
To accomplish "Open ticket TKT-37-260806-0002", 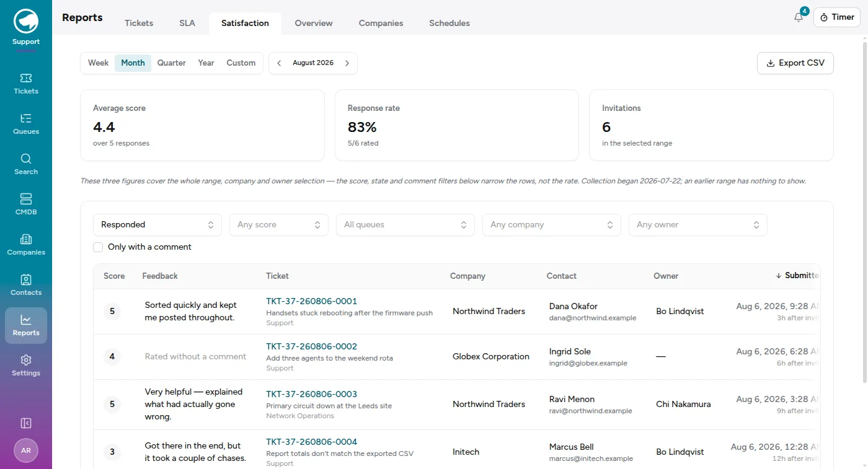I will (x=312, y=346).
